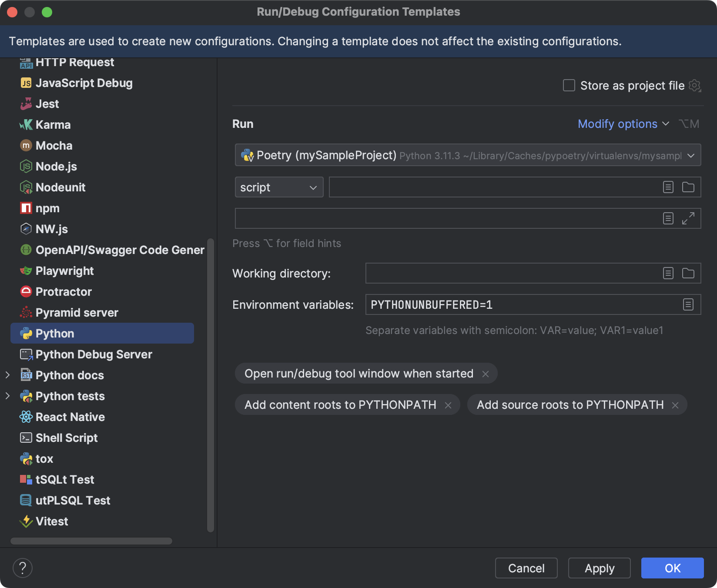This screenshot has width=717, height=588.
Task: Browse Working directory using its folder icon
Action: (x=688, y=273)
